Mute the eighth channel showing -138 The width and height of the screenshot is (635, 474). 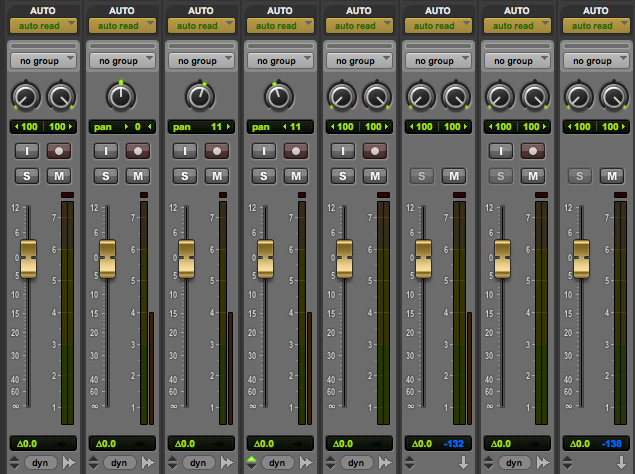pos(612,176)
